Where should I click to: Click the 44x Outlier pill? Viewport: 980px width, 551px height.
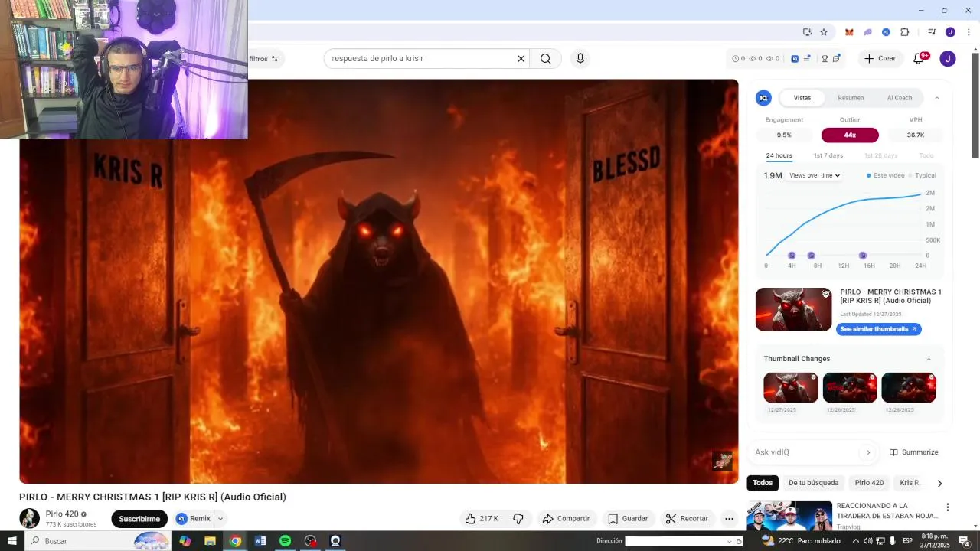pyautogui.click(x=850, y=135)
